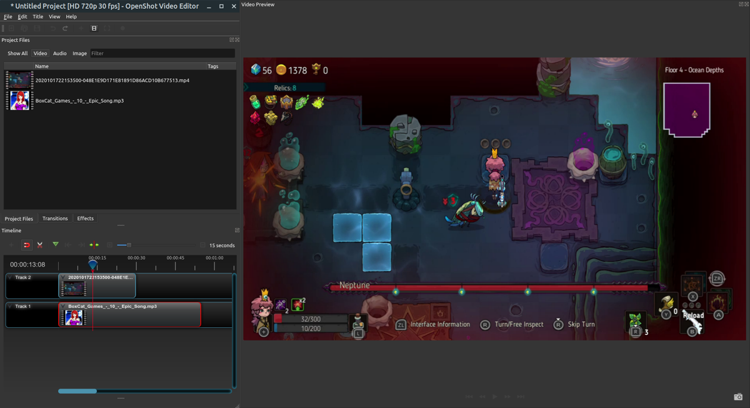Play the video preview
Viewport: 750px width, 408px height.
pos(495,396)
